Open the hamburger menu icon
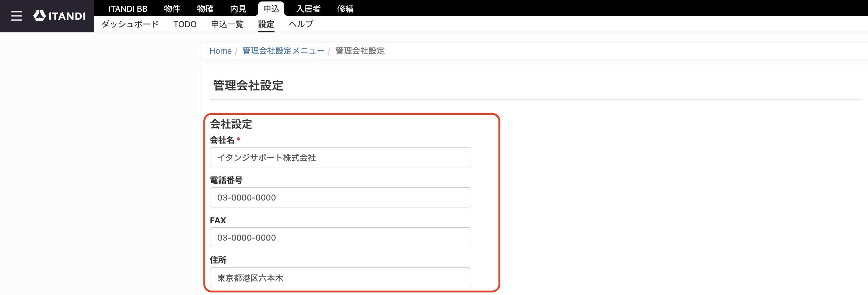Viewport: 868px width, 295px height. (17, 16)
